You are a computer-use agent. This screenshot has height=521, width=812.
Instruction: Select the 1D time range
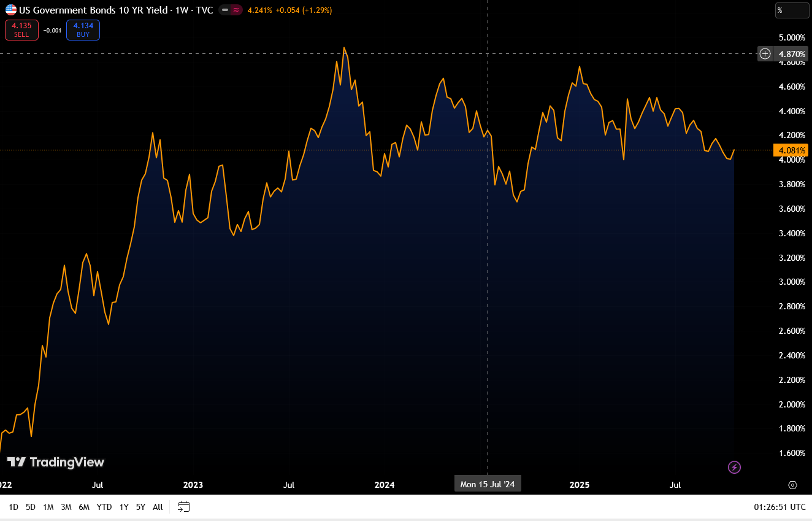click(x=13, y=507)
